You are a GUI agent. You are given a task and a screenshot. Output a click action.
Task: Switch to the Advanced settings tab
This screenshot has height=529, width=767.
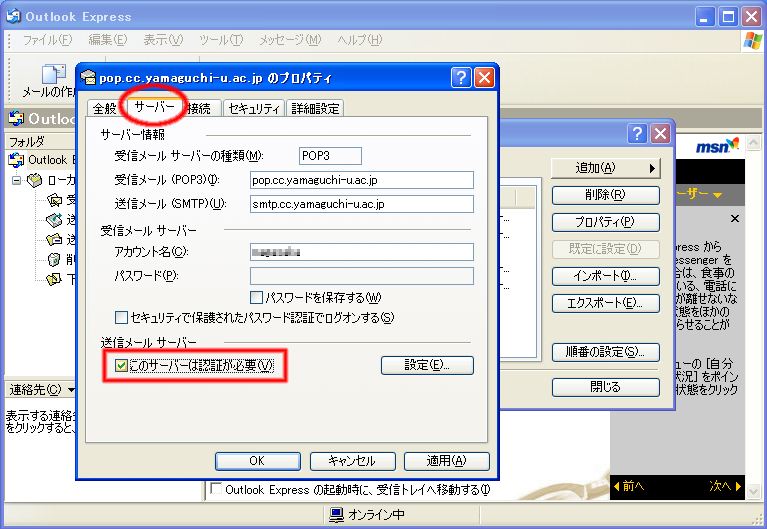pos(315,108)
